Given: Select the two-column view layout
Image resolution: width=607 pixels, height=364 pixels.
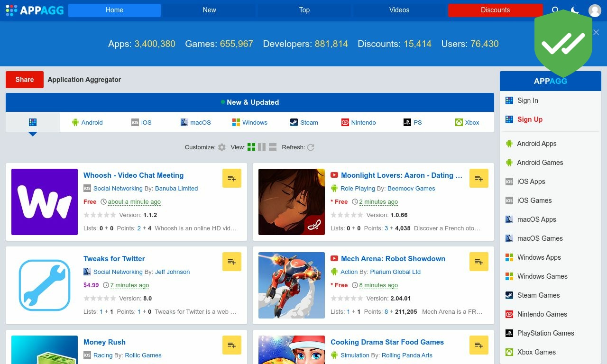Looking at the screenshot, I should click(x=262, y=147).
